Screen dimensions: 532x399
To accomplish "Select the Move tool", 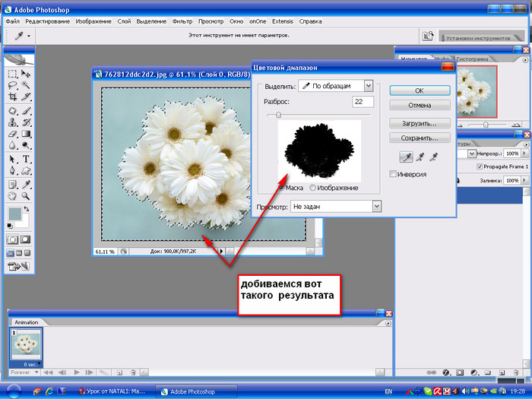I will [26, 74].
